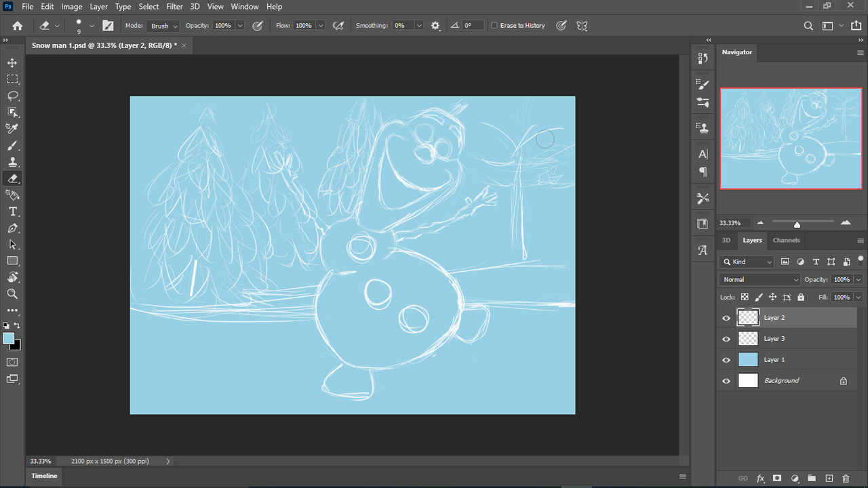
Task: Select the Rectangular Marquee tool
Action: coord(12,79)
